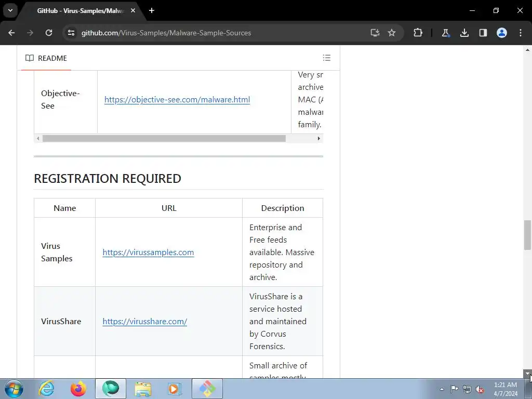Install app icon in address bar
The width and height of the screenshot is (532, 399).
click(375, 33)
